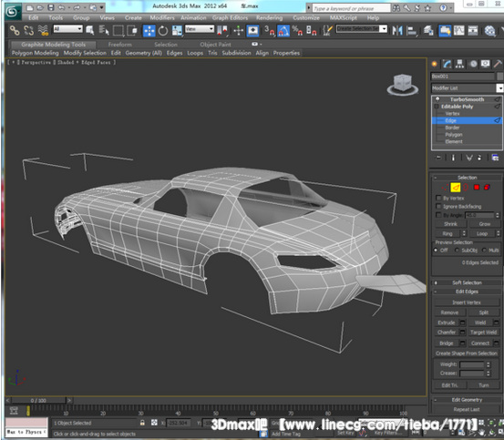Enable the By Vertex checkbox
Image resolution: width=504 pixels, height=440 pixels.
438,198
